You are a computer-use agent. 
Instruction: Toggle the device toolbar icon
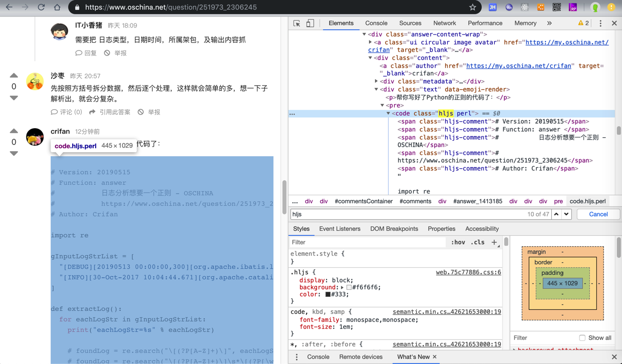310,24
